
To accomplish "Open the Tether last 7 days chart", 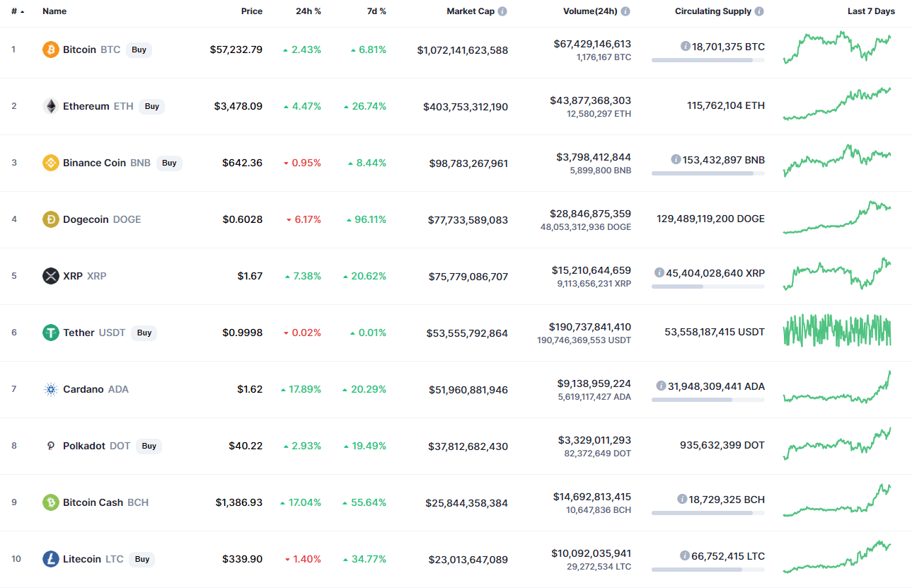I will 838,330.
